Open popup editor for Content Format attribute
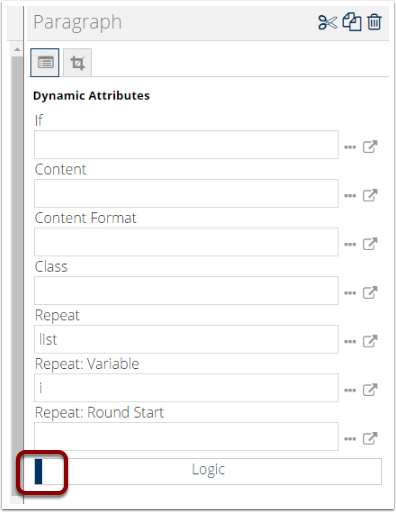 [x=370, y=244]
